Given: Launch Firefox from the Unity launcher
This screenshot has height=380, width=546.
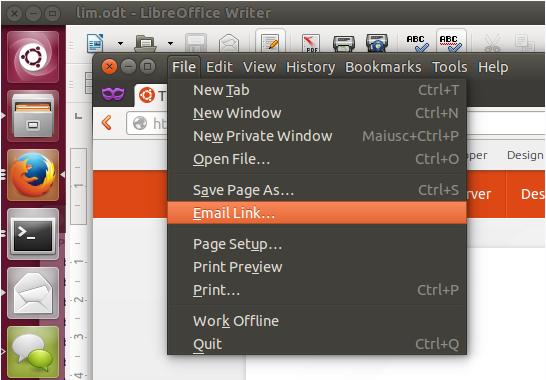Looking at the screenshot, I should pos(33,175).
